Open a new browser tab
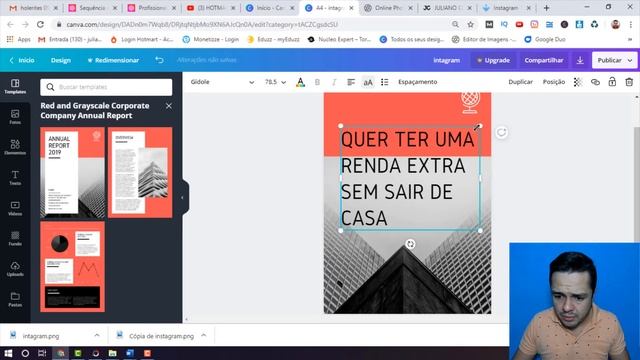Viewport: 640px width, 360px height. pyautogui.click(x=546, y=8)
